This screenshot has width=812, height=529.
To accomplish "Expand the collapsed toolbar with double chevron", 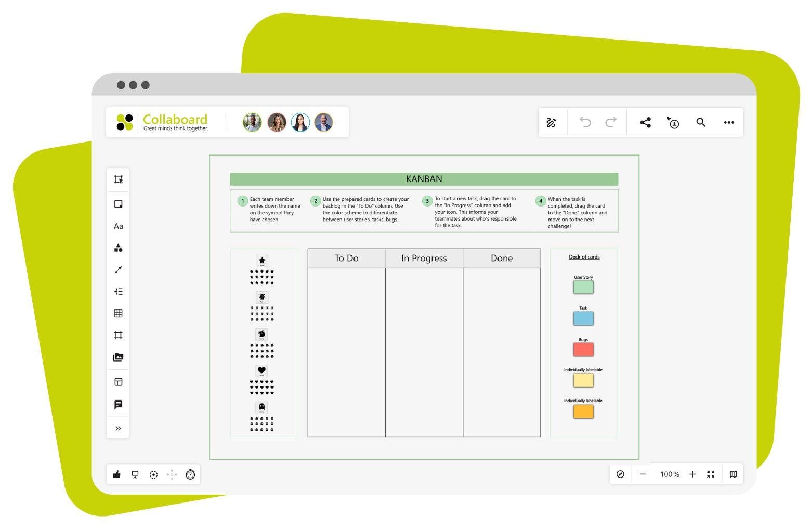I will (118, 428).
